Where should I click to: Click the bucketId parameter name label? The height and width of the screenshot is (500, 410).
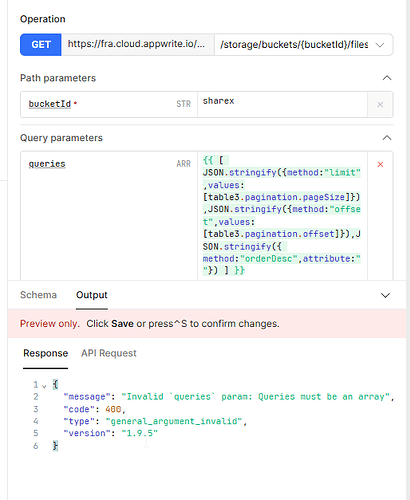[50, 104]
